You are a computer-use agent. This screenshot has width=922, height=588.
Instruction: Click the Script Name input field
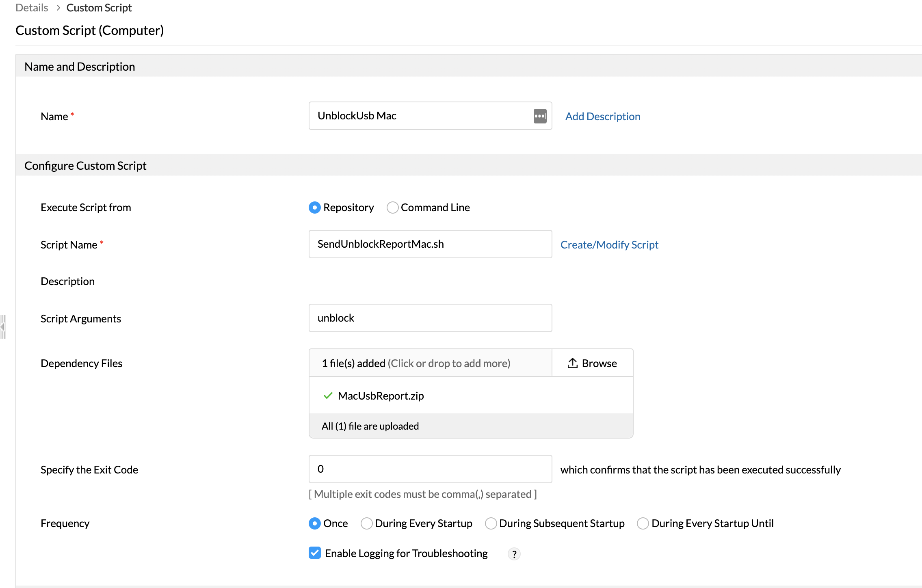pyautogui.click(x=430, y=244)
